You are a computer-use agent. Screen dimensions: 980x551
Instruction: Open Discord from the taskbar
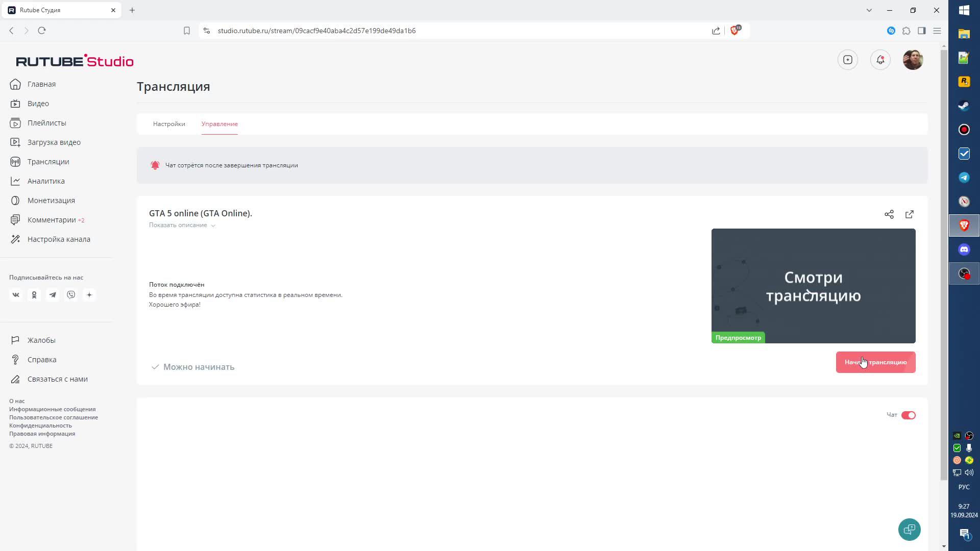click(x=964, y=249)
